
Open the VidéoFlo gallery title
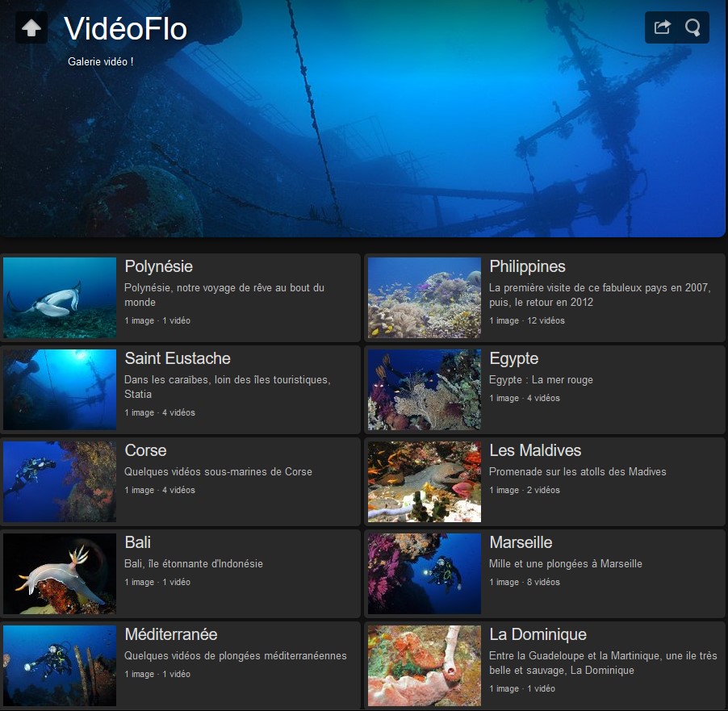(125, 29)
